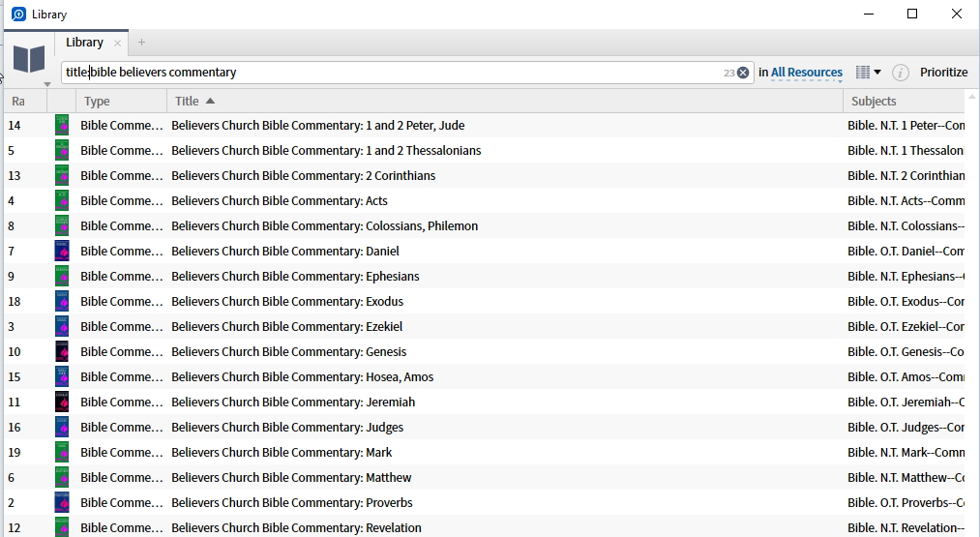Open the Library book icon menu

pos(29,61)
